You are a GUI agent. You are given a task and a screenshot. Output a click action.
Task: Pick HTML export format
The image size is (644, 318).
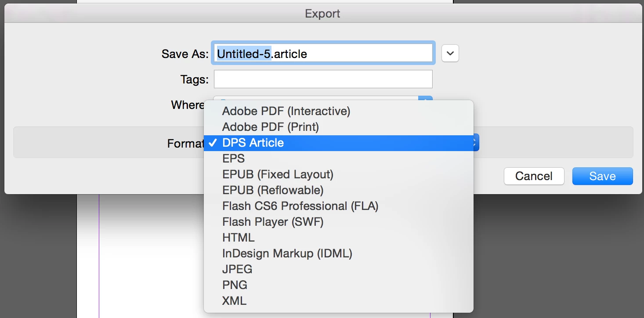339,238
